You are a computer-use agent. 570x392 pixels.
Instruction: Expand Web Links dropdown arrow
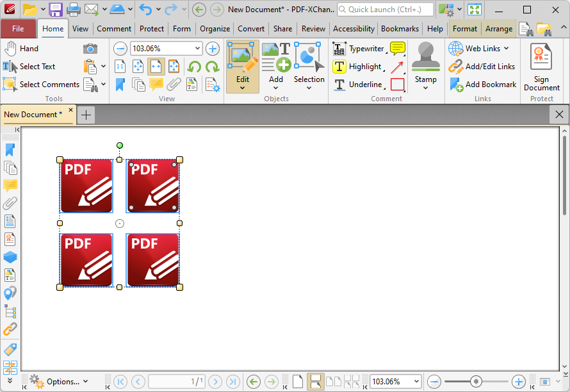click(x=506, y=49)
